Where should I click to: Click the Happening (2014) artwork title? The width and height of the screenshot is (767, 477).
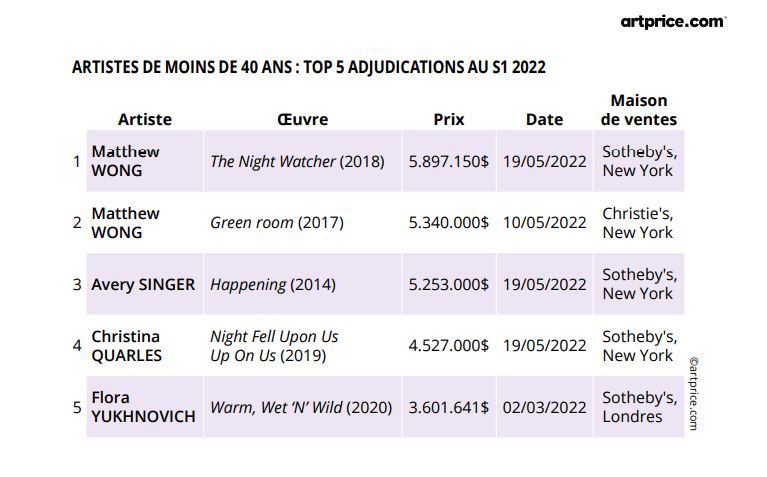click(x=273, y=284)
